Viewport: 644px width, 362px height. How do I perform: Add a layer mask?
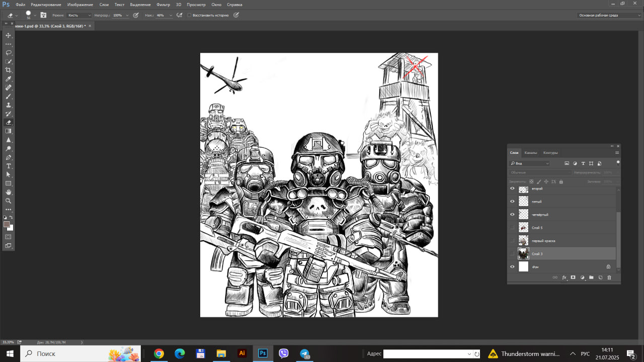pos(573,277)
